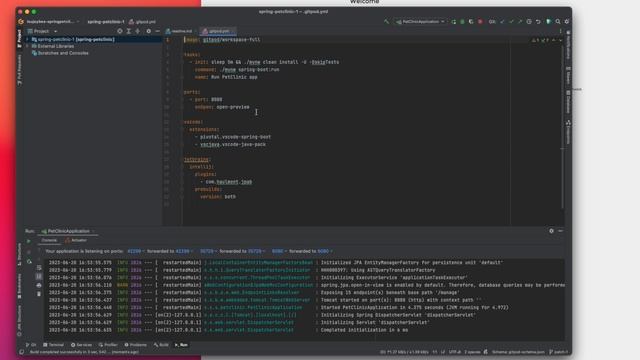
Task: Click the Build project hammer icon
Action: pos(386,22)
